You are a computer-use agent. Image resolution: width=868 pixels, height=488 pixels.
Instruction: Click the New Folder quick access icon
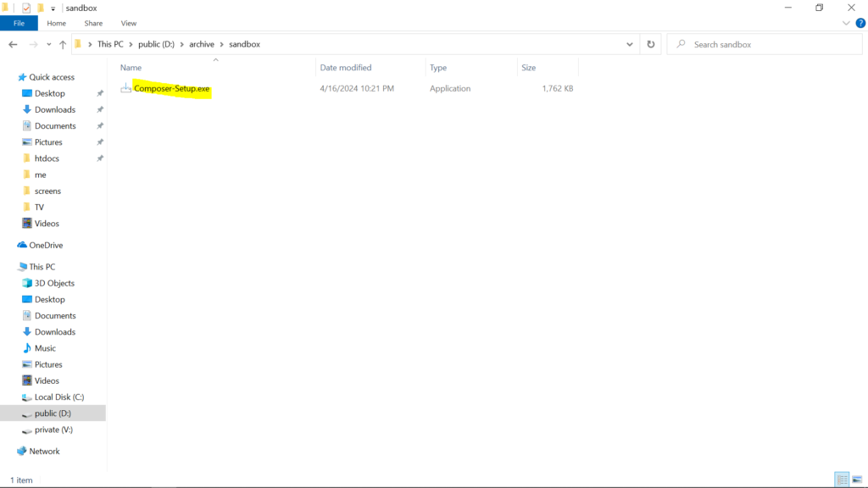tap(41, 8)
